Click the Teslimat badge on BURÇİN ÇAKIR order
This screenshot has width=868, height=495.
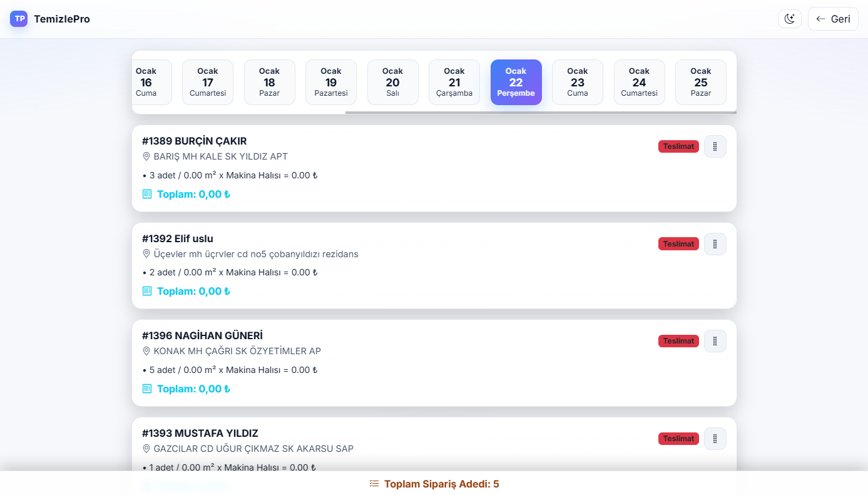tap(678, 146)
